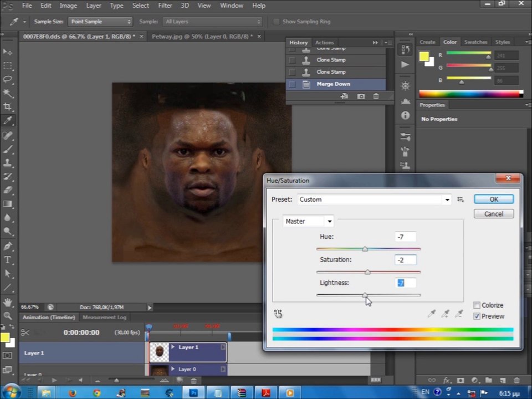Select the Rectangular Marquee tool
Viewport: 532px width, 399px height.
coord(7,65)
